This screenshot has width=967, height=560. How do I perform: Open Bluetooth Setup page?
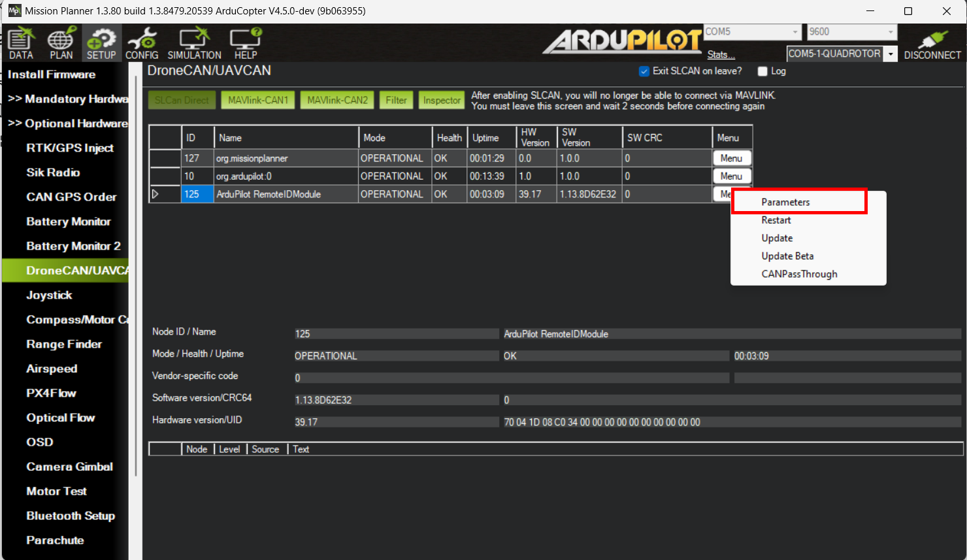71,516
